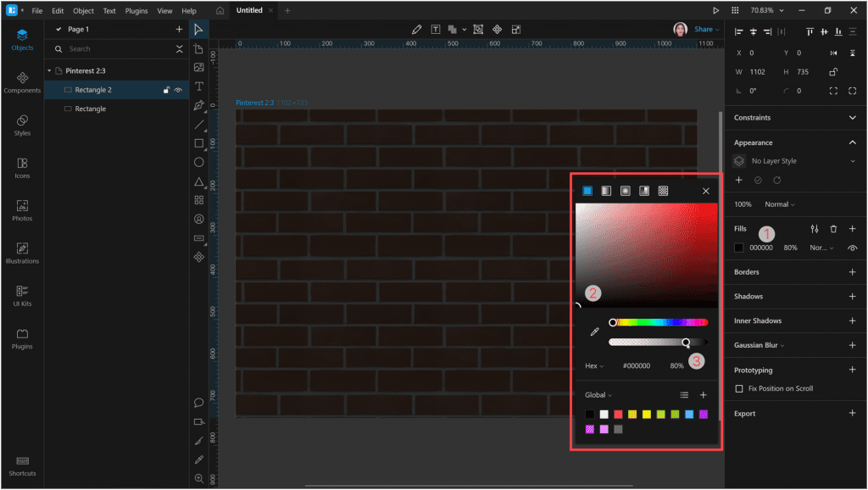Open fill settings sliders icon
Screen dimensions: 868x490
coord(815,229)
